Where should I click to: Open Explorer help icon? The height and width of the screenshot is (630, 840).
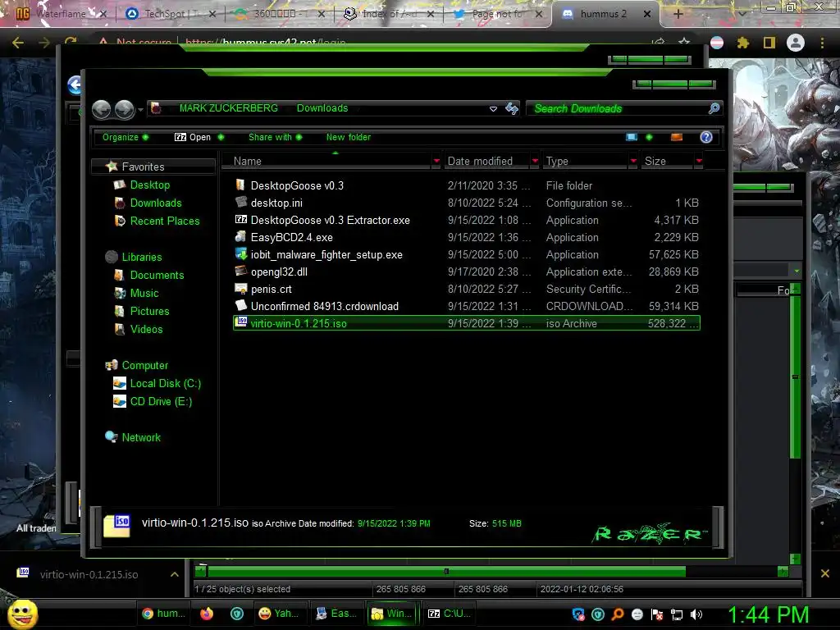(x=706, y=137)
